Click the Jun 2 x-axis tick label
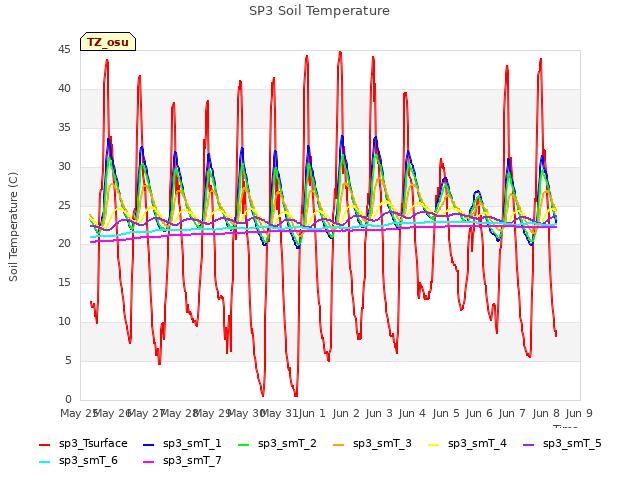Viewport: 640px width, 480px height. click(346, 413)
